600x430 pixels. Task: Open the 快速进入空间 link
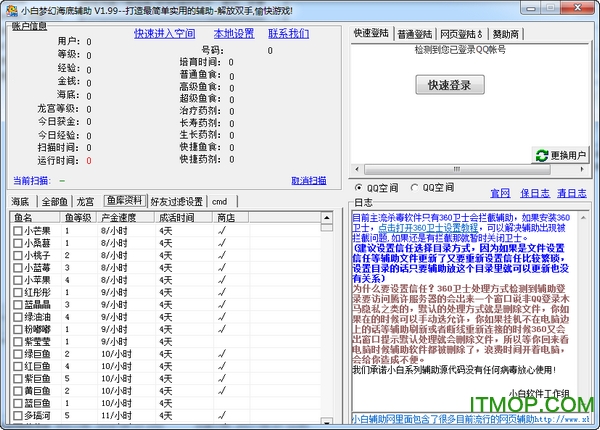click(165, 33)
